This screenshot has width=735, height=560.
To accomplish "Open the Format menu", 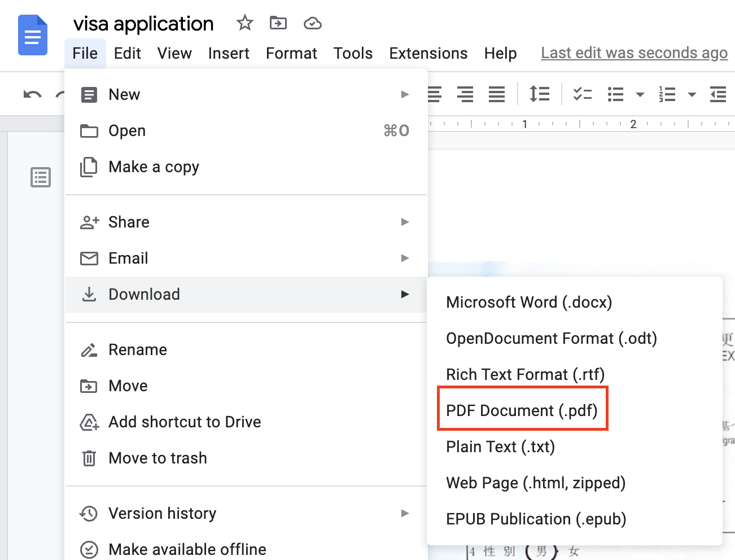I will pos(291,53).
